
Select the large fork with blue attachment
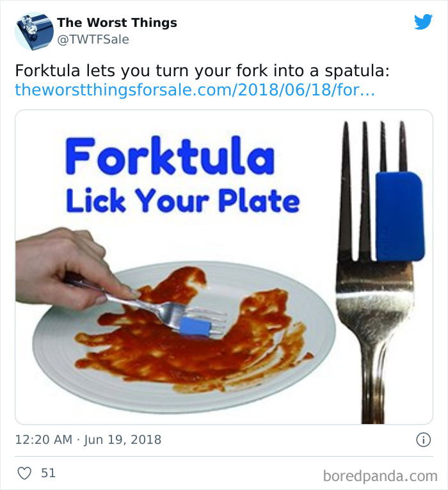pos(380,272)
